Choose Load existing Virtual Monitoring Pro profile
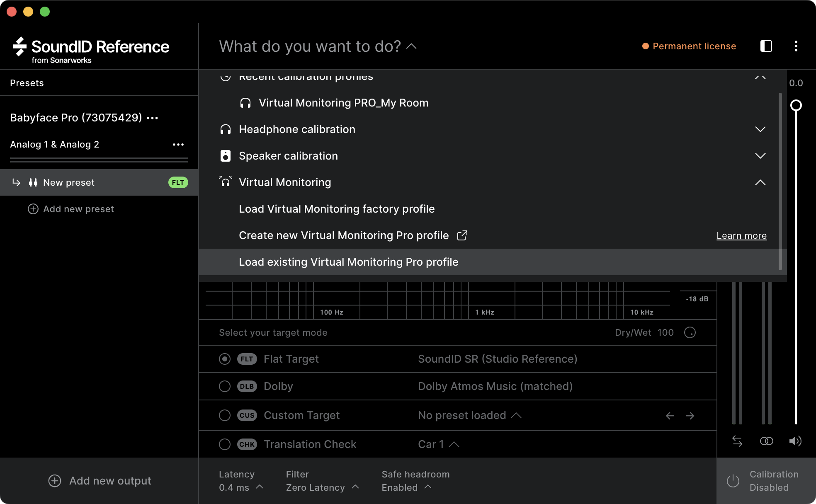 coord(348,262)
